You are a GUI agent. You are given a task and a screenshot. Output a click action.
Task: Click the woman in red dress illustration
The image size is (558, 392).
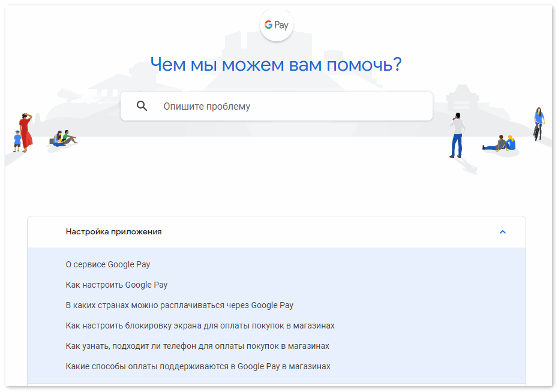(26, 132)
